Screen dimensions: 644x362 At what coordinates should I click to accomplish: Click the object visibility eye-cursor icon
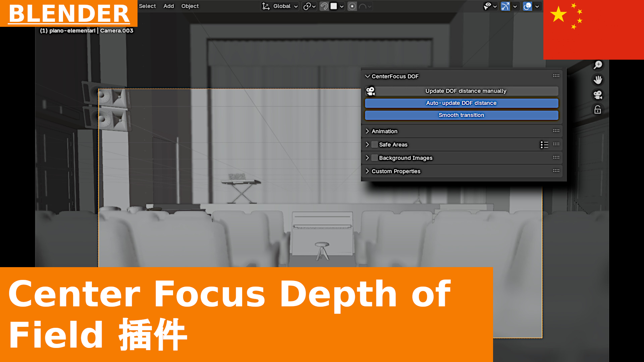487,6
